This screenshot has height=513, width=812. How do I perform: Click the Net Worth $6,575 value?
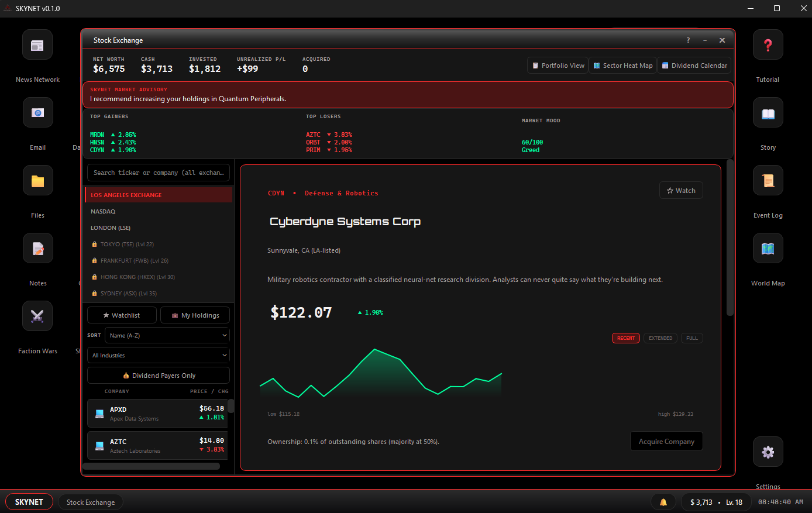[x=109, y=69]
